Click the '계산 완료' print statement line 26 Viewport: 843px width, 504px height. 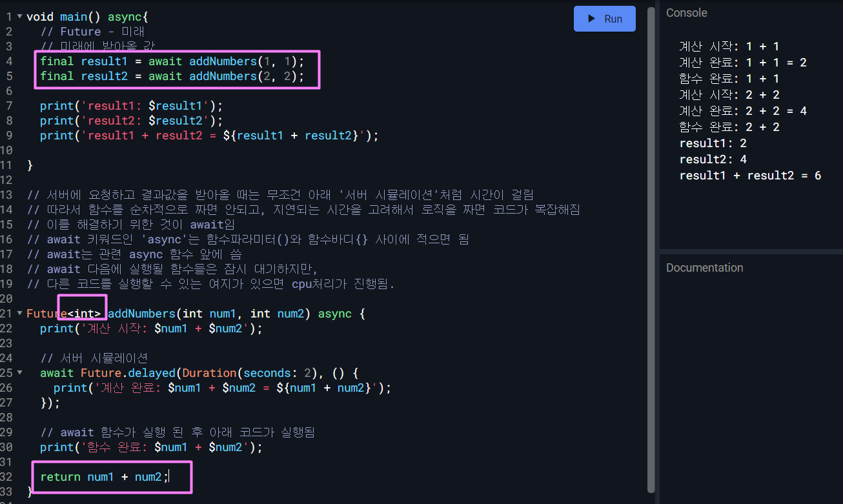(x=223, y=388)
